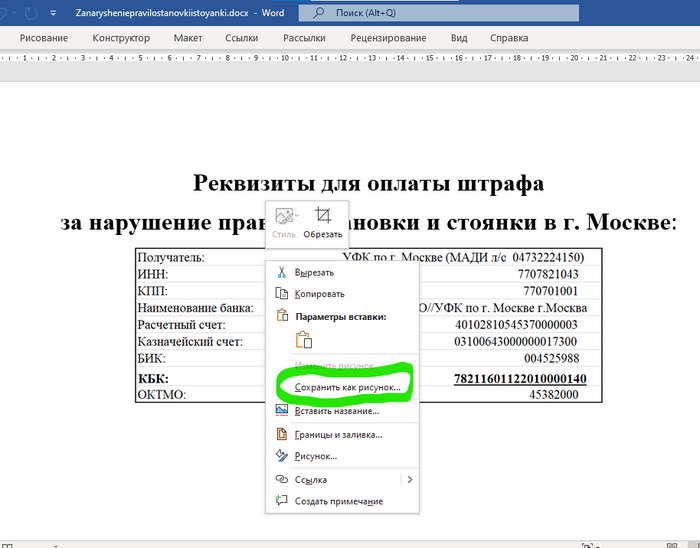700x548 pixels.
Task: Choose Copy (Копировать) from context menu
Action: (319, 294)
